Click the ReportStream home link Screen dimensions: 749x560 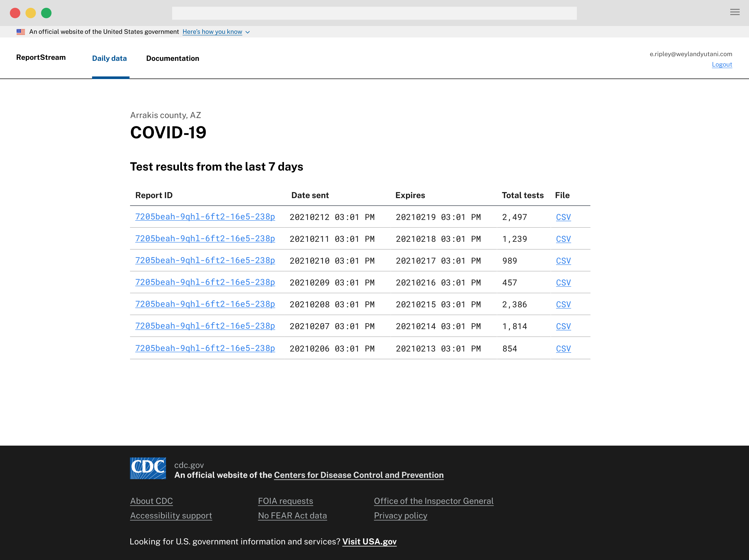[41, 57]
